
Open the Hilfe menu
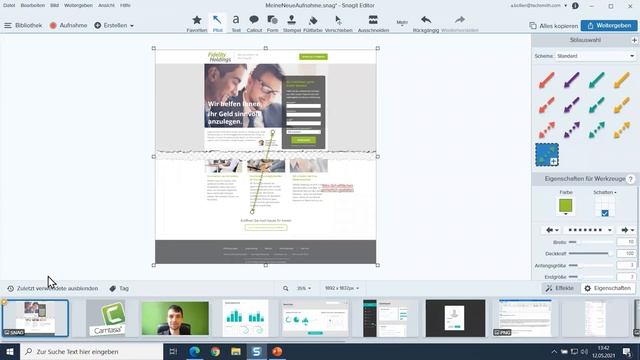[x=125, y=5]
